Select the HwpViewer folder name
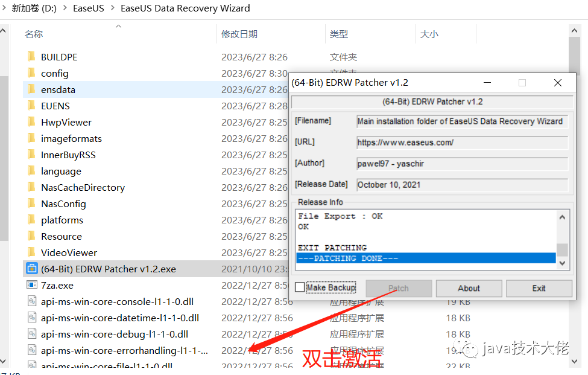 point(66,123)
